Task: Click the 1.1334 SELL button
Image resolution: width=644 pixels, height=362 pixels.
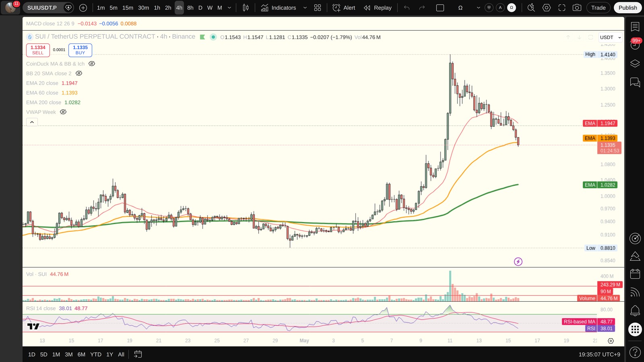Action: coord(38,50)
